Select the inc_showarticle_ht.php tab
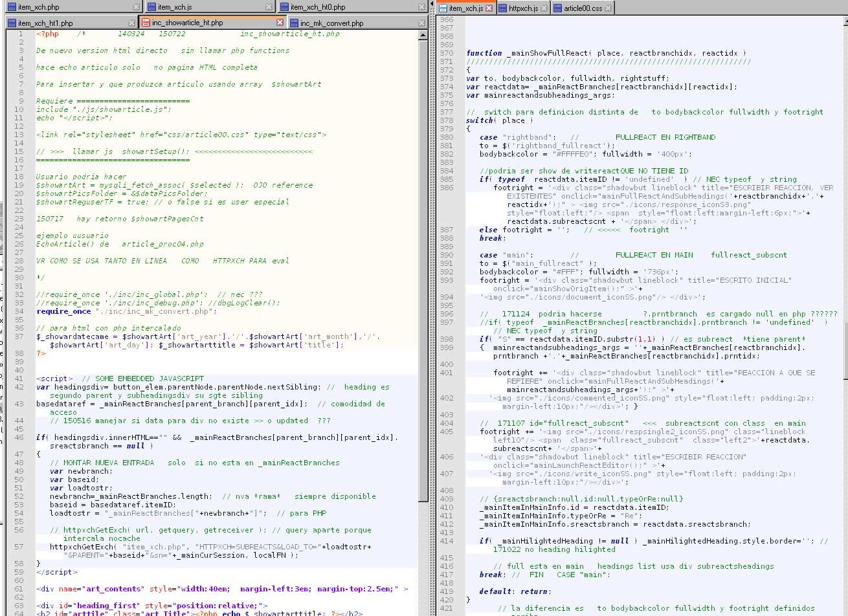 click(x=212, y=23)
